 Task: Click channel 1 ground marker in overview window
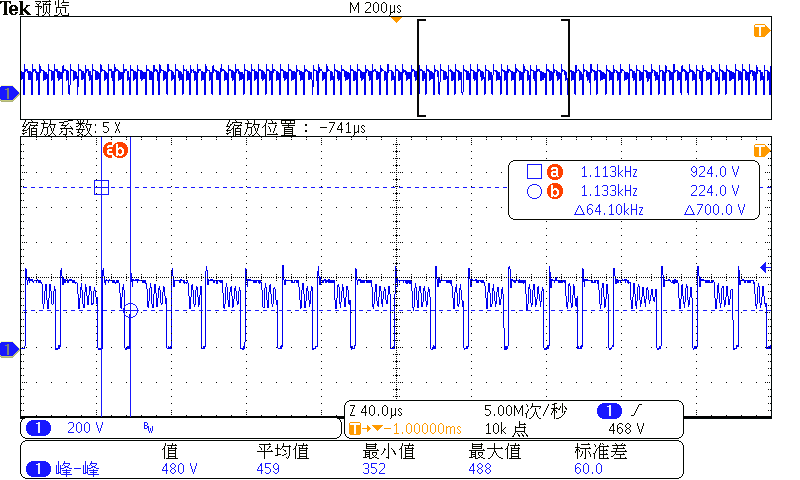9,93
